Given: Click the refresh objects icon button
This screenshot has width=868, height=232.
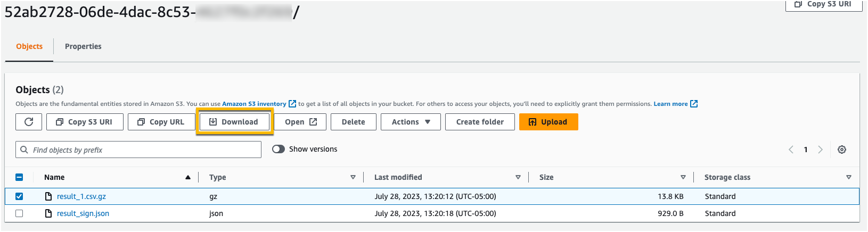Looking at the screenshot, I should pyautogui.click(x=29, y=122).
